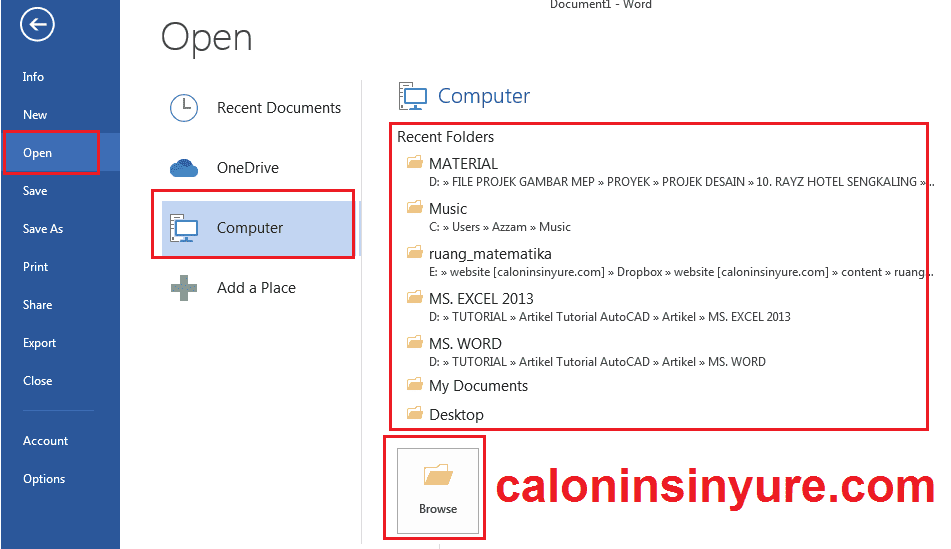Open the ruang_matematika recent folder

pos(490,254)
